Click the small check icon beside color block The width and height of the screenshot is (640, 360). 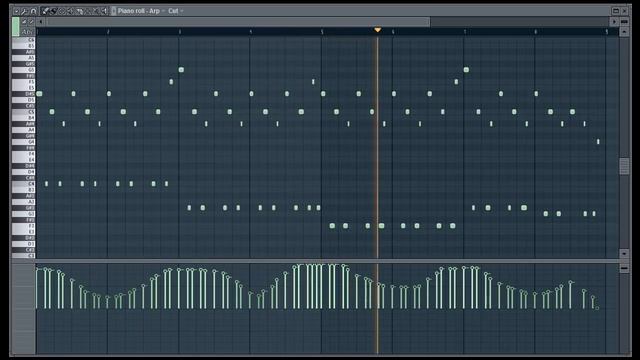31,22
